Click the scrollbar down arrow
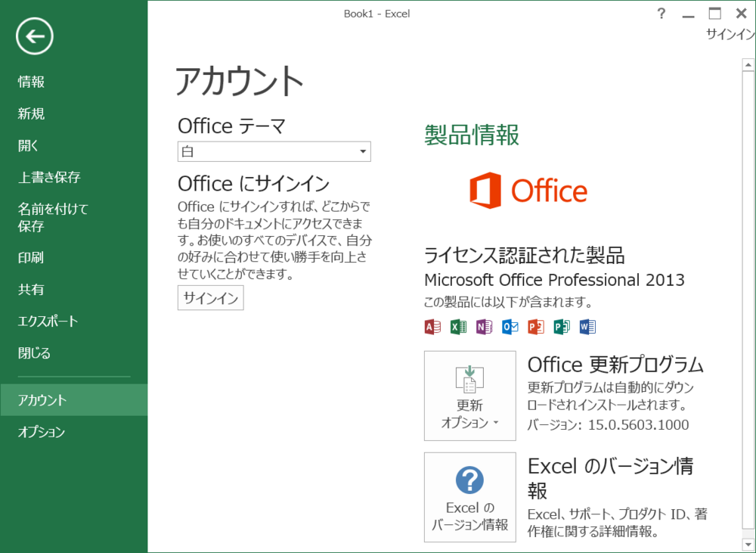The height and width of the screenshot is (553, 756). (748, 545)
